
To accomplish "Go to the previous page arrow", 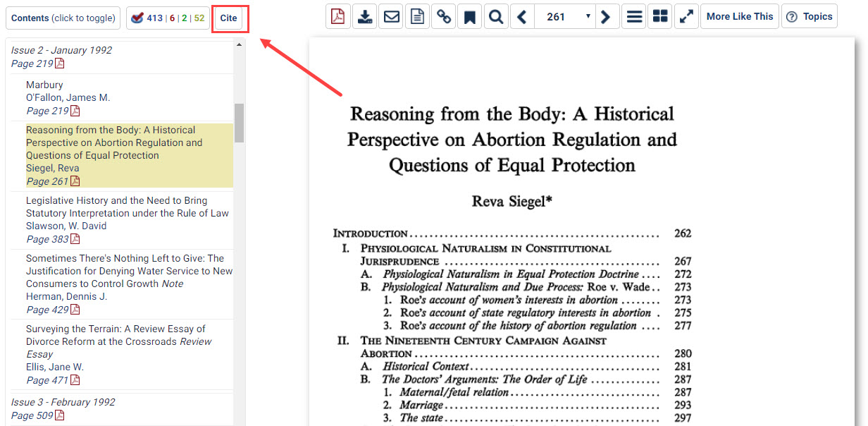I will coord(522,17).
